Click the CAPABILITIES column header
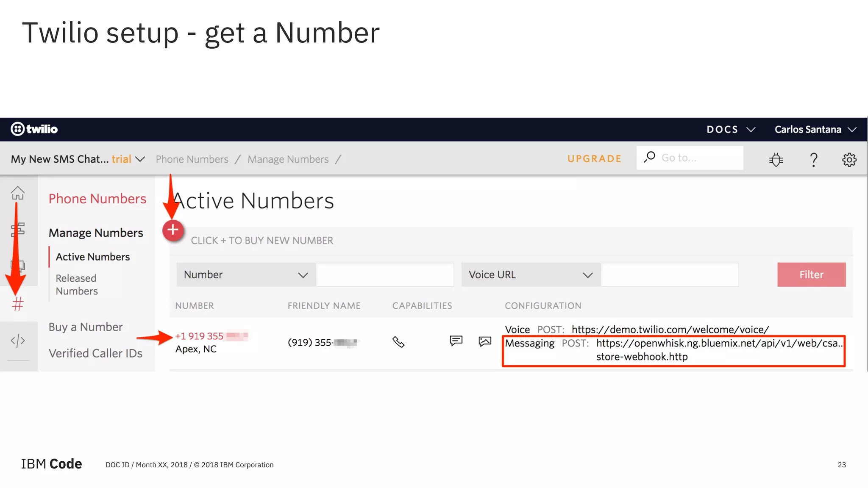 pos(422,305)
